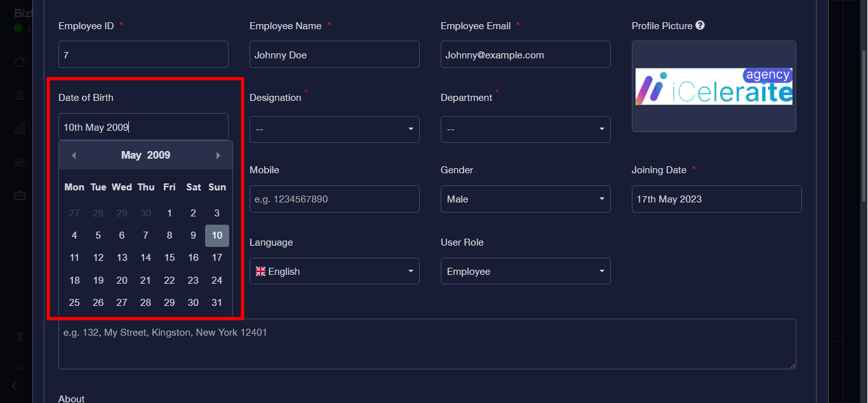Open the Language dropdown showing English
Image resolution: width=868 pixels, height=403 pixels.
334,272
